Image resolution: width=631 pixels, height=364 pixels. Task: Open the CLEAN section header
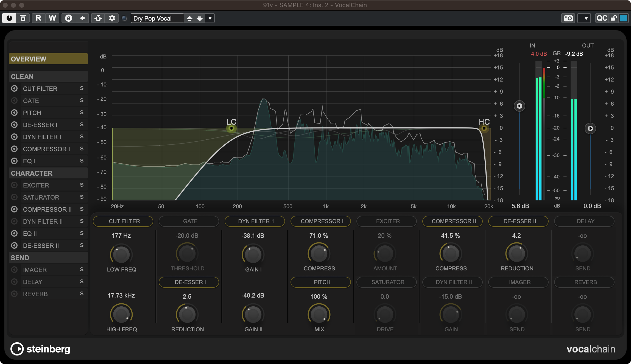point(48,76)
